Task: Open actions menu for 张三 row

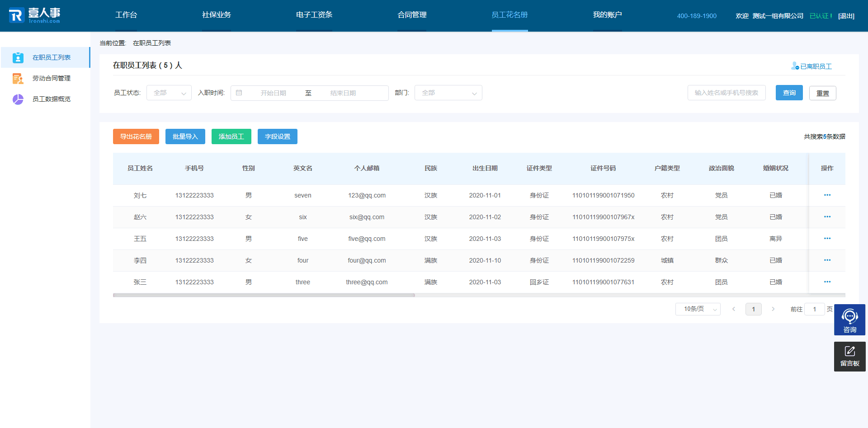Action: pos(827,282)
